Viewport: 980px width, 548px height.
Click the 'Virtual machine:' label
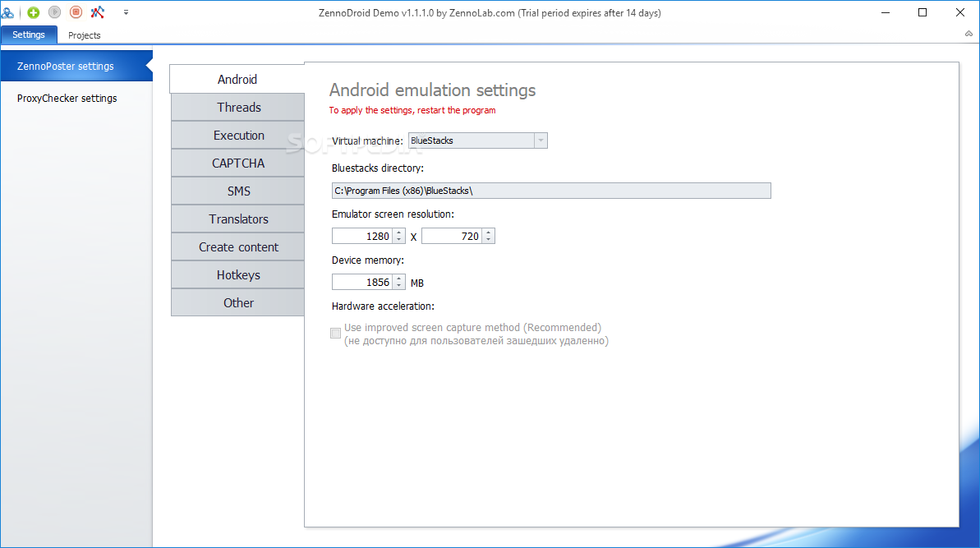point(367,141)
